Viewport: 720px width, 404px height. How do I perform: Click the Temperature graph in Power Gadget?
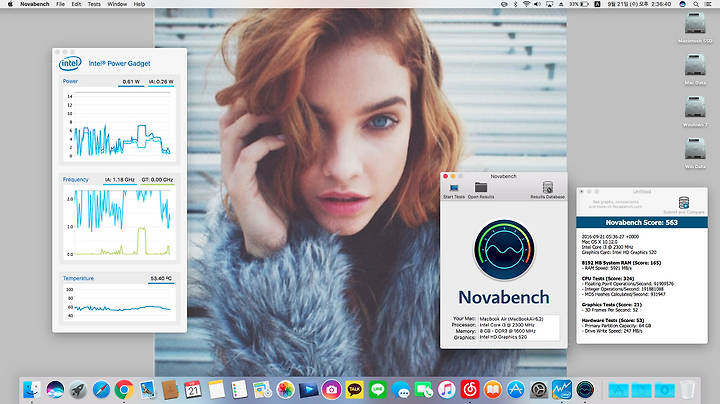(120, 302)
